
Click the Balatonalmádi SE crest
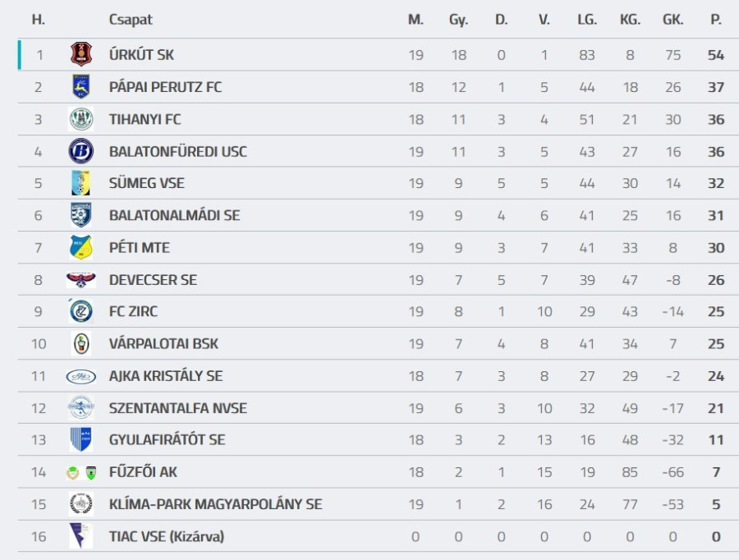(81, 215)
